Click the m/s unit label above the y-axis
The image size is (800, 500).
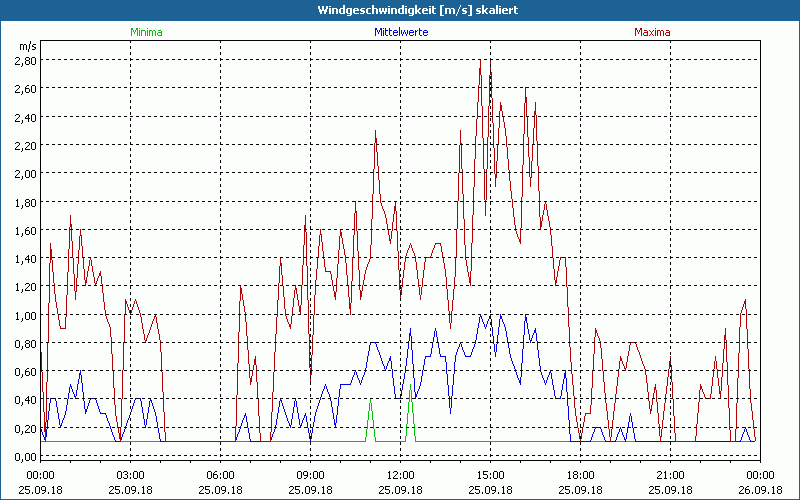click(26, 46)
